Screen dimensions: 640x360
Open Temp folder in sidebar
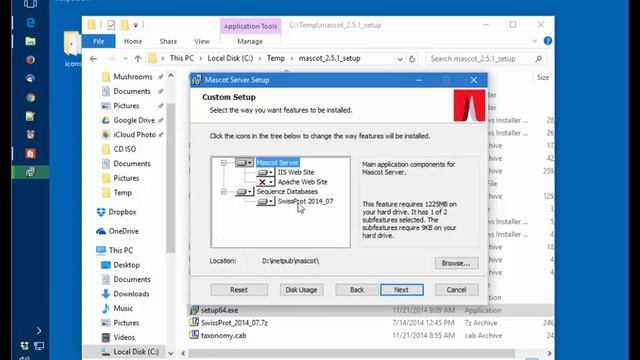point(122,193)
